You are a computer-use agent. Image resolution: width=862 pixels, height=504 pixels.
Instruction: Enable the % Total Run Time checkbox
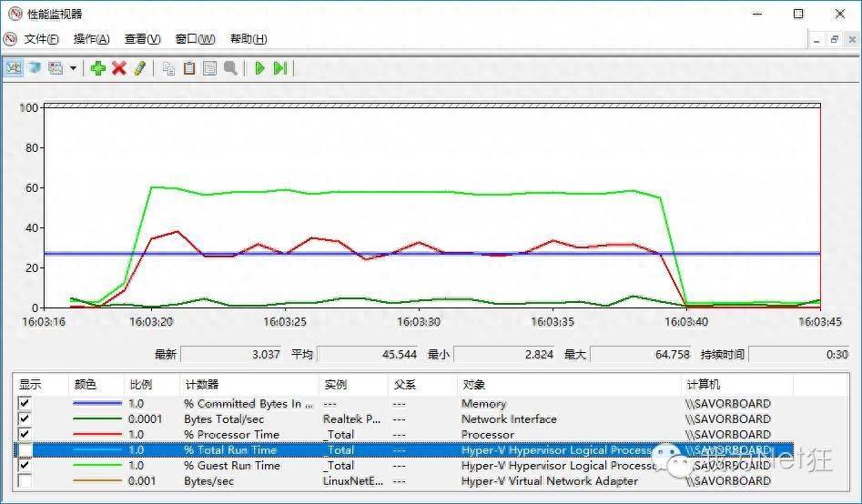[25, 449]
